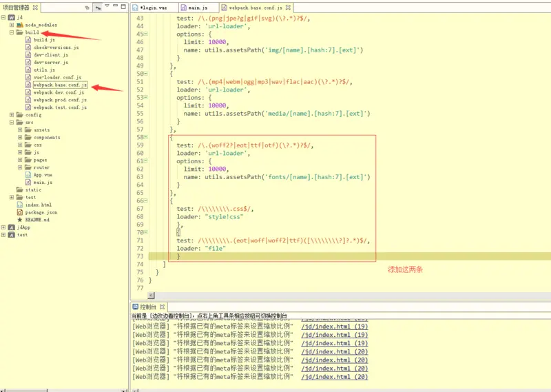Click the bottom test project icon
This screenshot has height=392, width=551.
coord(12,234)
